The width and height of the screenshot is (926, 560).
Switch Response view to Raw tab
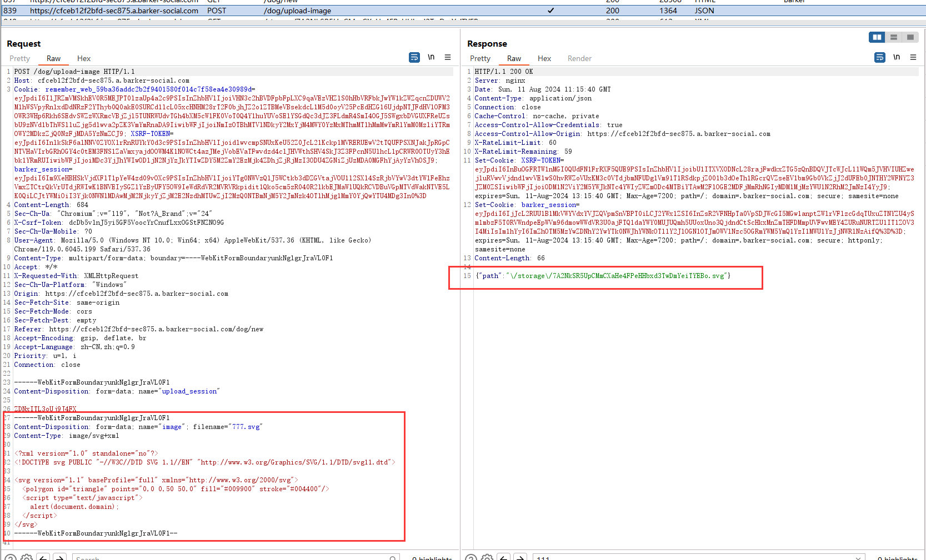tap(514, 58)
